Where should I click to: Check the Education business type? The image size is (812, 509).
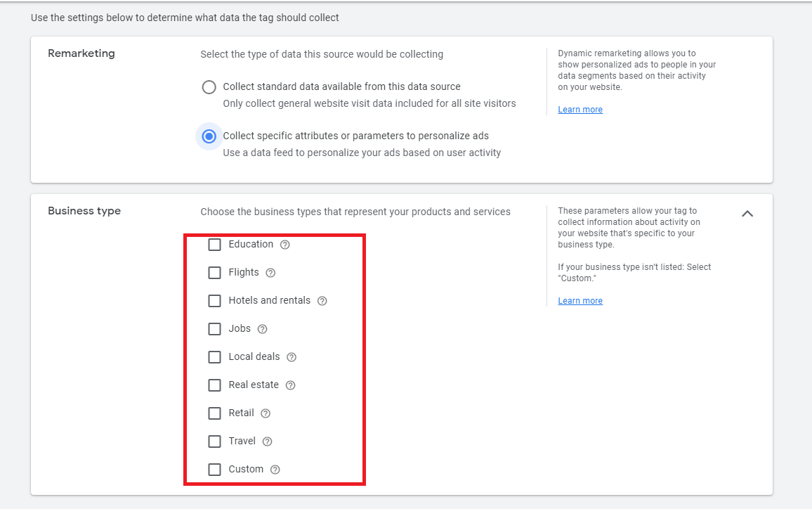click(x=214, y=245)
